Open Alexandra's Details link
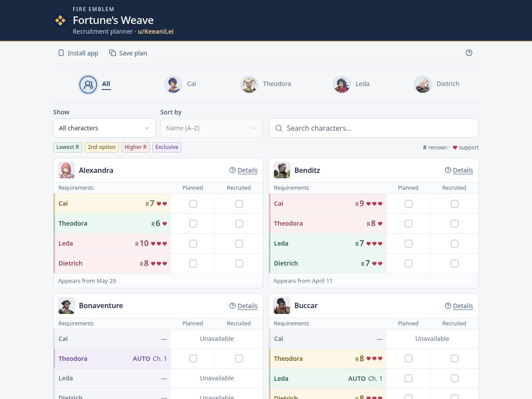Image resolution: width=532 pixels, height=399 pixels. (x=247, y=170)
